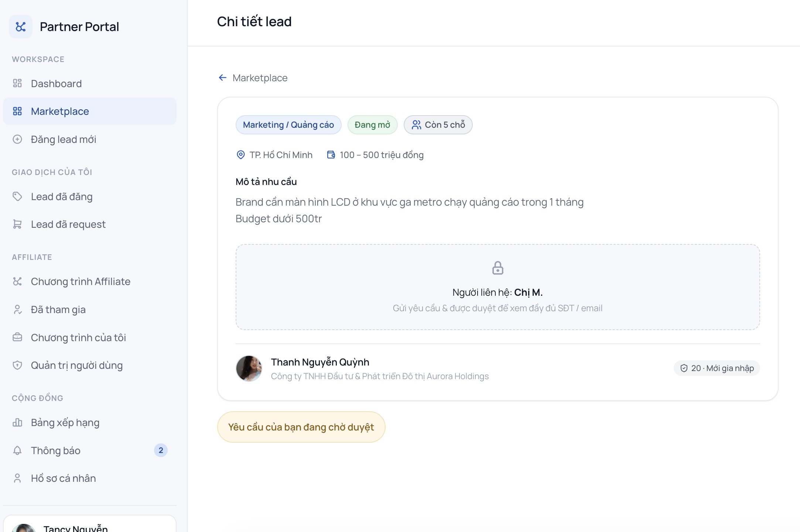Viewport: 800px width, 532px height.
Task: Open the Dashboard menu item
Action: [x=90, y=83]
